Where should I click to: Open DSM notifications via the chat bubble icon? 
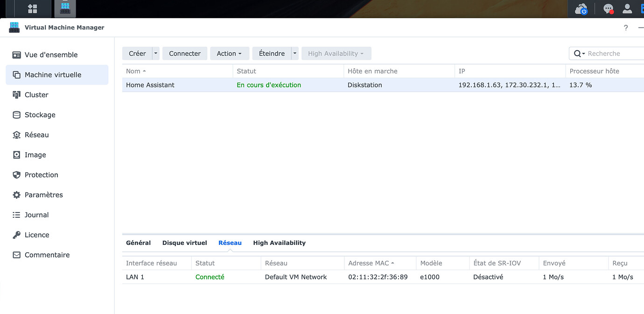tap(608, 8)
